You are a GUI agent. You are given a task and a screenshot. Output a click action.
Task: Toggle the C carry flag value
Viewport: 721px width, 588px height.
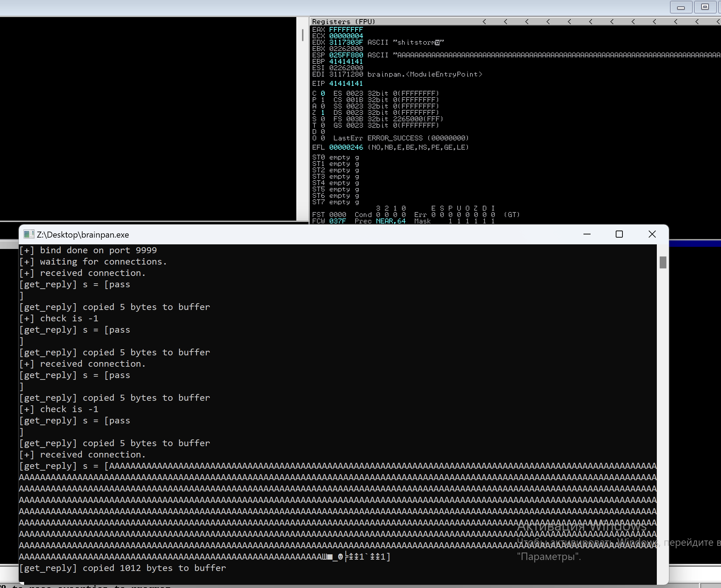coord(323,93)
